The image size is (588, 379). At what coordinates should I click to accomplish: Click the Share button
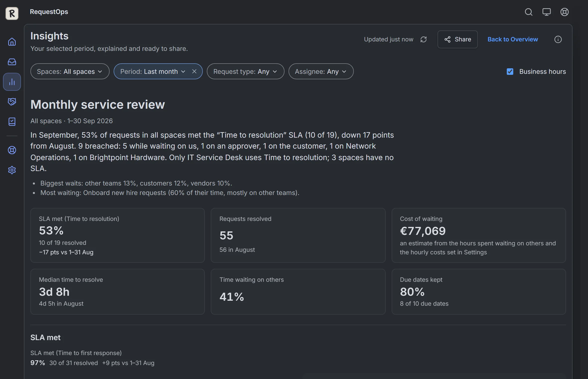(457, 39)
